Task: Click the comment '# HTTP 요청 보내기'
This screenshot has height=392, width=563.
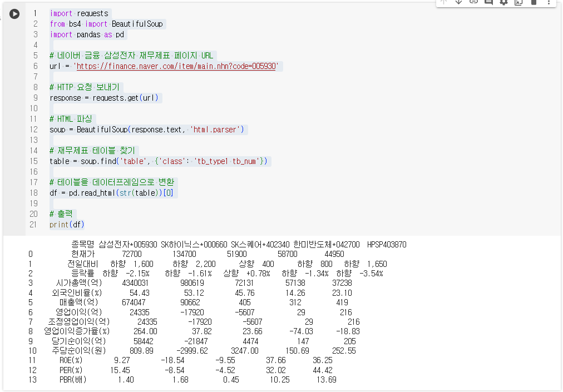Action: (x=85, y=87)
